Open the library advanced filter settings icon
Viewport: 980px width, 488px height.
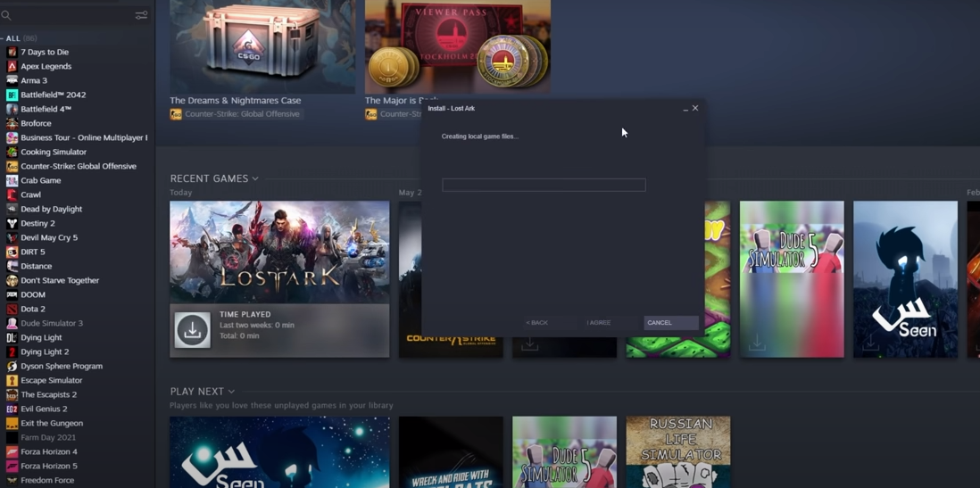[141, 15]
